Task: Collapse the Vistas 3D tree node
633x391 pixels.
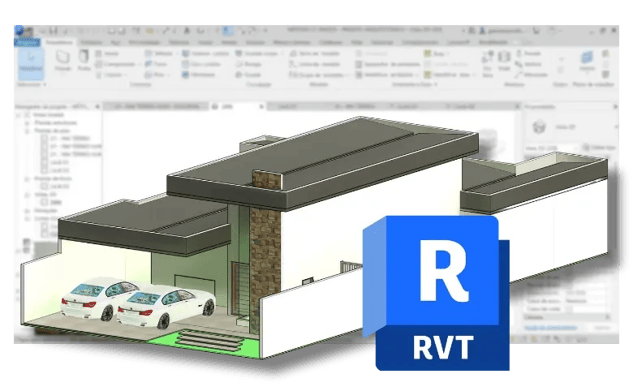Action: point(27,194)
